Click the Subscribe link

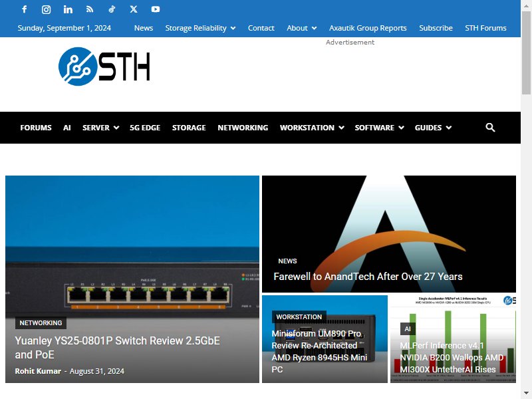(436, 28)
